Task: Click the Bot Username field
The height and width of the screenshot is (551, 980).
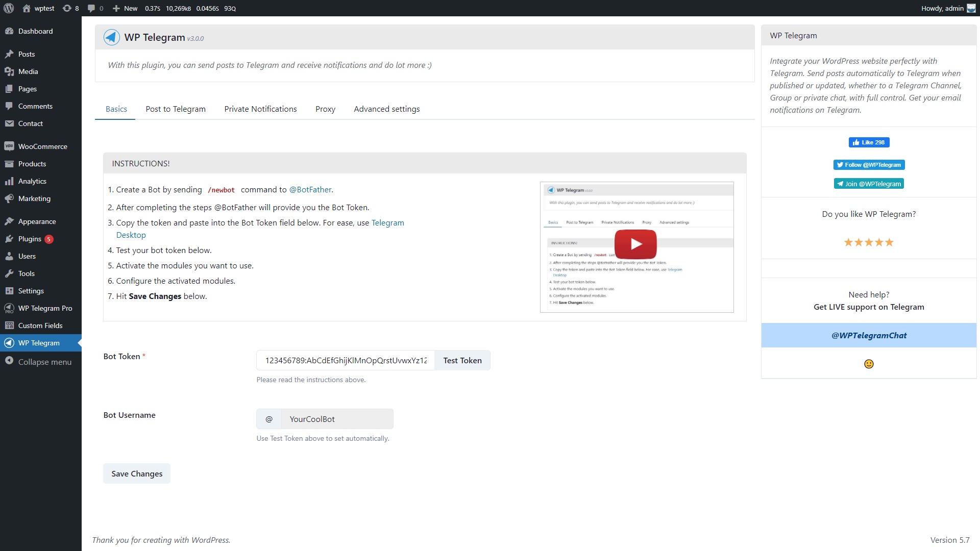Action: tap(337, 419)
